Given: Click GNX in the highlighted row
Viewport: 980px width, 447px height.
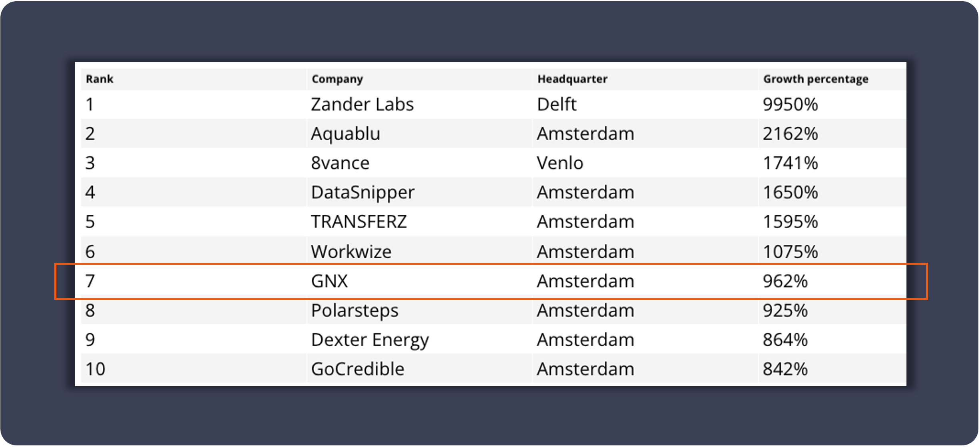Looking at the screenshot, I should click(329, 281).
